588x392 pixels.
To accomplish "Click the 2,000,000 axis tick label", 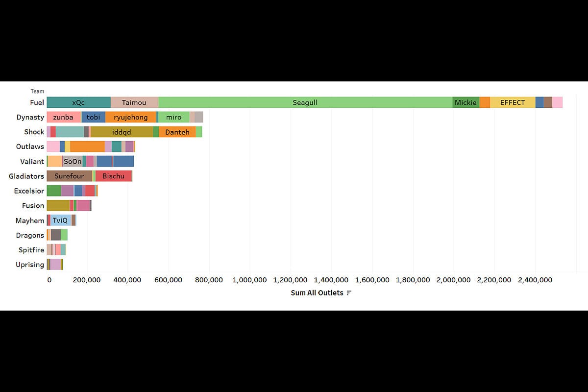I will coord(454,280).
